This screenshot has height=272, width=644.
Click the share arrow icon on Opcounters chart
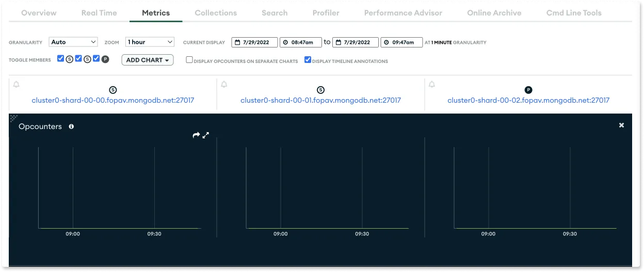[196, 135]
